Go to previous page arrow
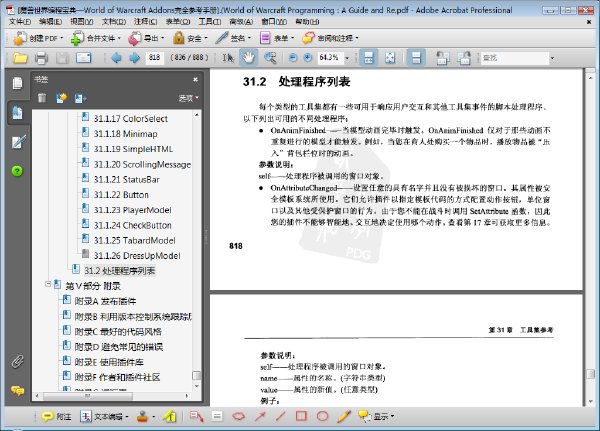The width and height of the screenshot is (600, 431). [116, 58]
